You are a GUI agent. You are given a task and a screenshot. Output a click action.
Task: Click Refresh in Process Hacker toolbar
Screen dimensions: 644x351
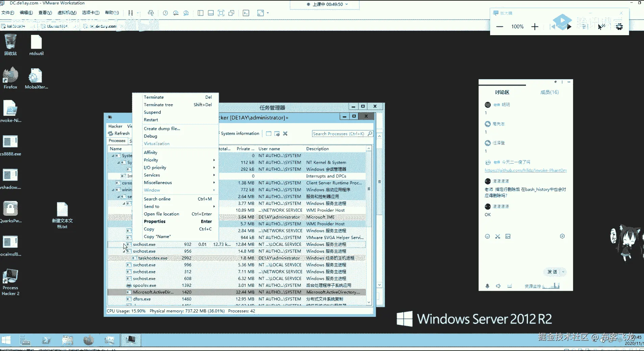119,134
